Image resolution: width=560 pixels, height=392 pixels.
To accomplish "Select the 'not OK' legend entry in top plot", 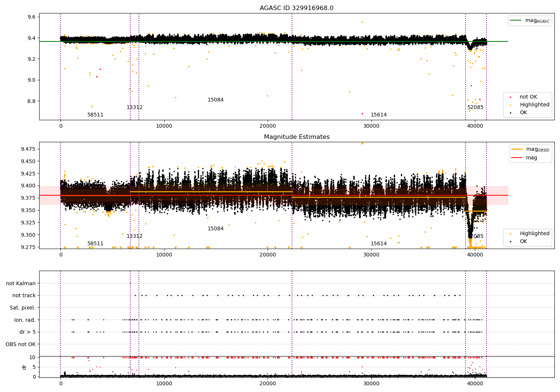I will 528,97.
